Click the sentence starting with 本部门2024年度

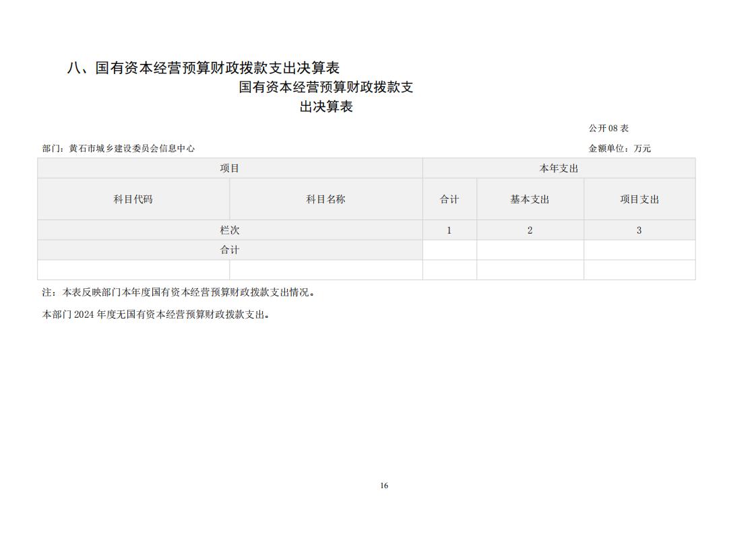pos(157,314)
